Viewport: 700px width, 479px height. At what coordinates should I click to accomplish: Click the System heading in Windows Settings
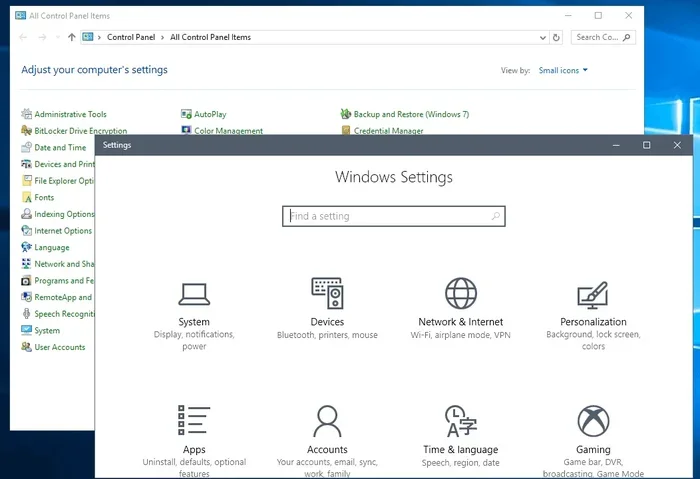coord(194,322)
